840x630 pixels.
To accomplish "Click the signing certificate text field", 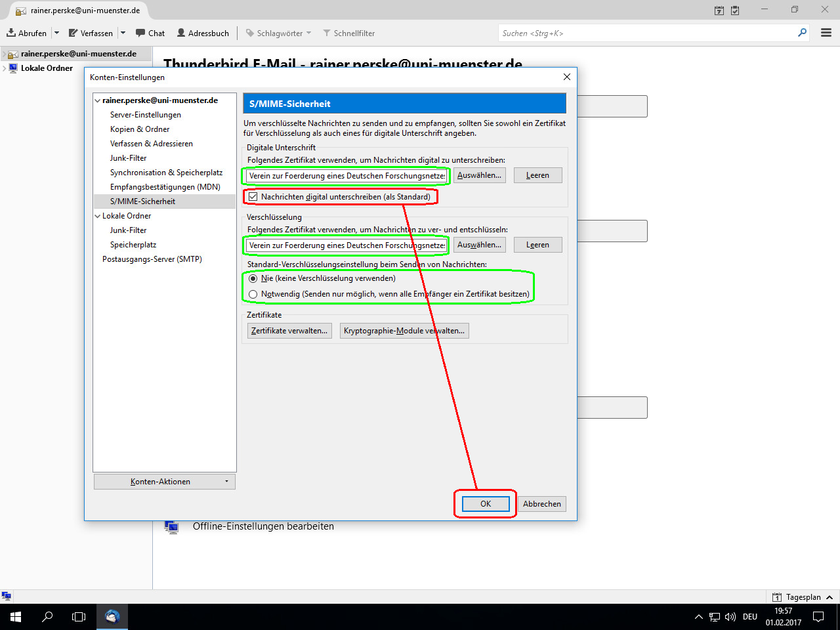I will click(x=347, y=176).
